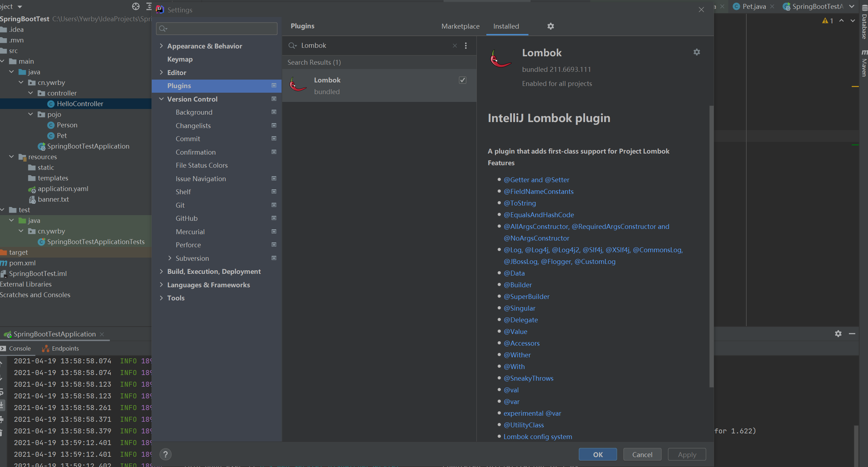Click the Plugins settings gear icon
The image size is (868, 467).
[x=550, y=26]
